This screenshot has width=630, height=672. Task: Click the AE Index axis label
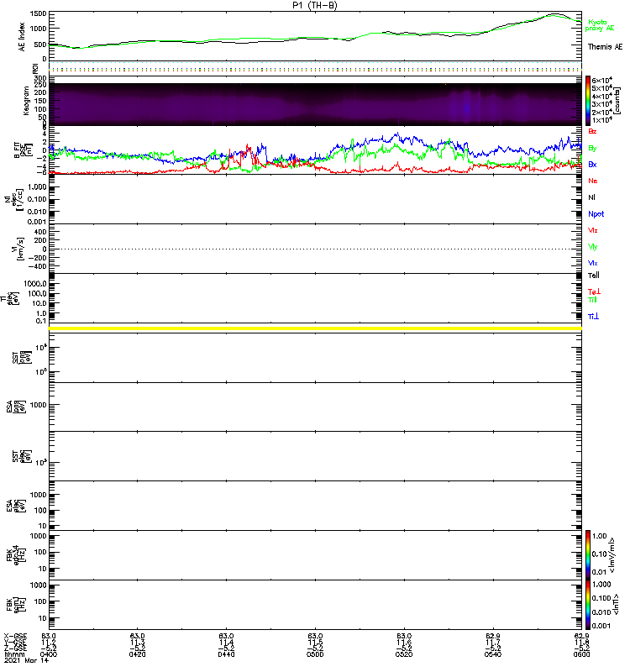point(23,37)
